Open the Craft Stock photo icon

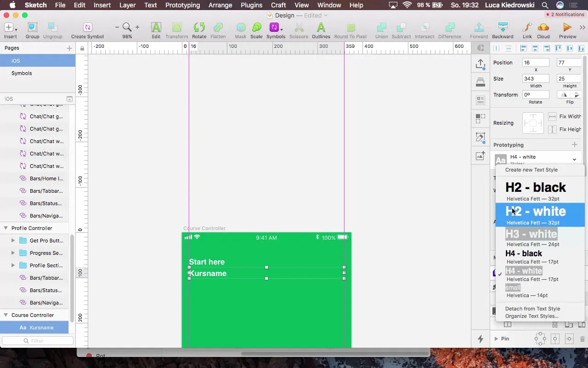(481, 82)
